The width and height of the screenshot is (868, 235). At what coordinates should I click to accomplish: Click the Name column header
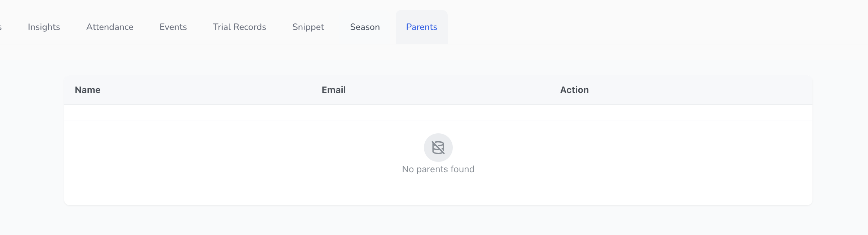pos(88,90)
